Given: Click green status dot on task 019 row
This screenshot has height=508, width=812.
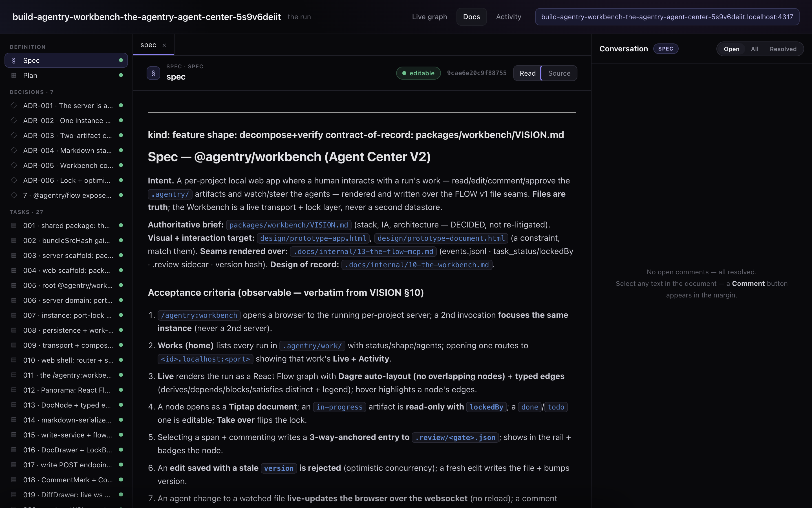Looking at the screenshot, I should 121,494.
